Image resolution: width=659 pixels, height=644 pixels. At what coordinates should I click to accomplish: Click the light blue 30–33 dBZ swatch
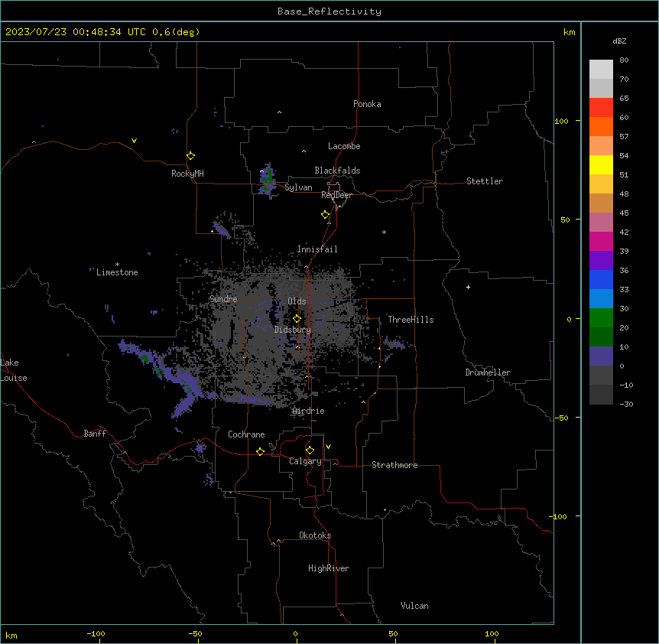601,298
